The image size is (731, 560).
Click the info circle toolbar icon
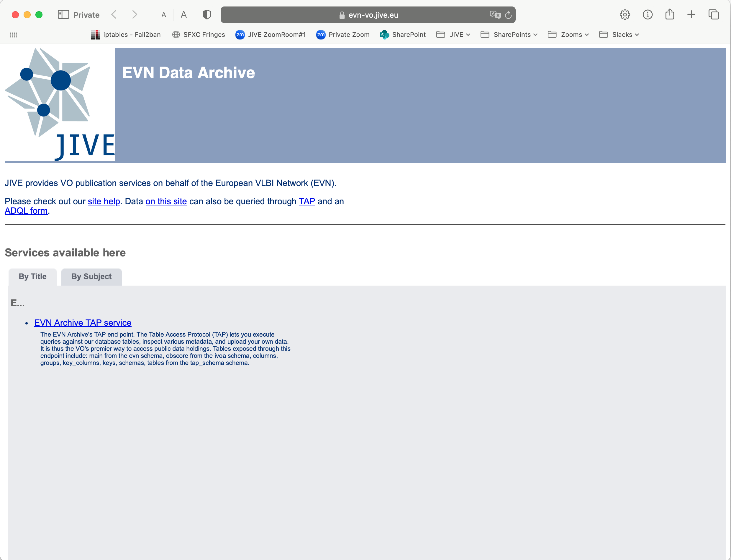click(647, 15)
